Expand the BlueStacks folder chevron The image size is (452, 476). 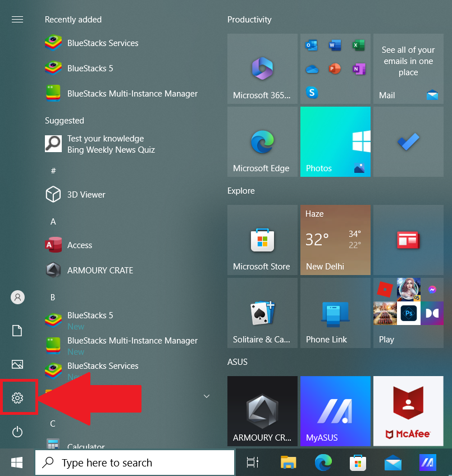(x=206, y=396)
